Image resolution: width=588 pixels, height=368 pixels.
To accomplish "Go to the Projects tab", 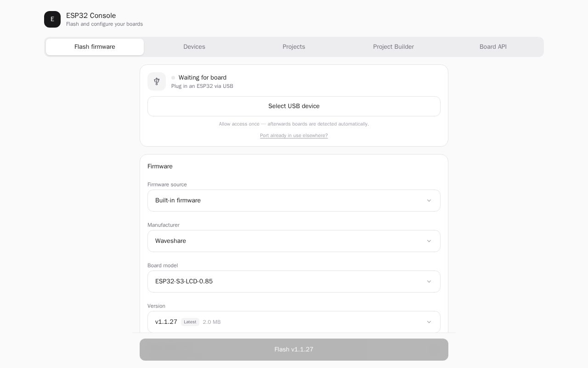I will click(294, 47).
